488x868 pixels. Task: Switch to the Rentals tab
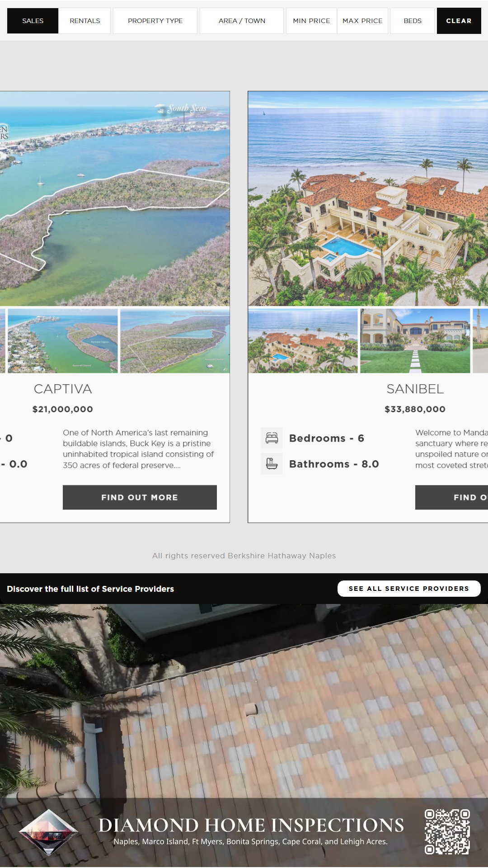[x=85, y=21]
